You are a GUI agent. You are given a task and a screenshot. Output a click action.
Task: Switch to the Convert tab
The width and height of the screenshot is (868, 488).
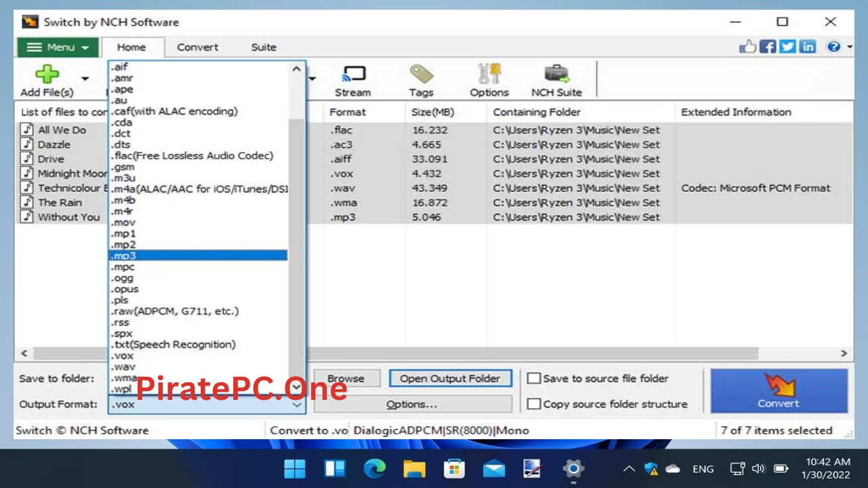197,47
